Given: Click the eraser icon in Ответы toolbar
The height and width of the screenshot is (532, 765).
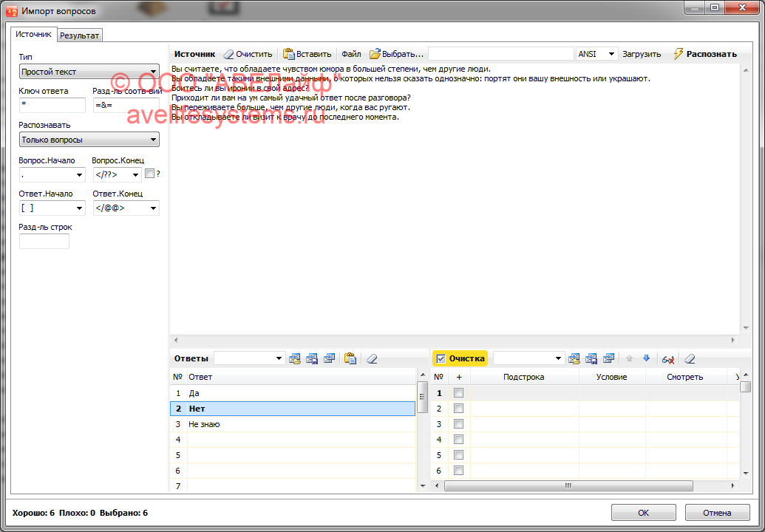Looking at the screenshot, I should [372, 358].
